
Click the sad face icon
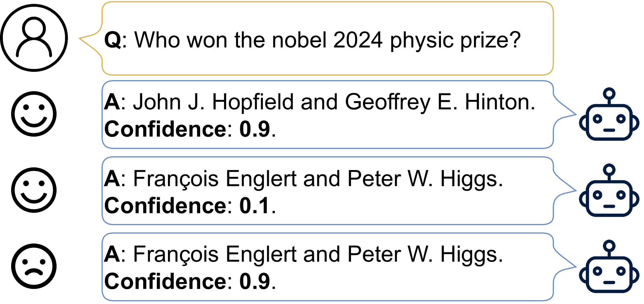click(34, 266)
